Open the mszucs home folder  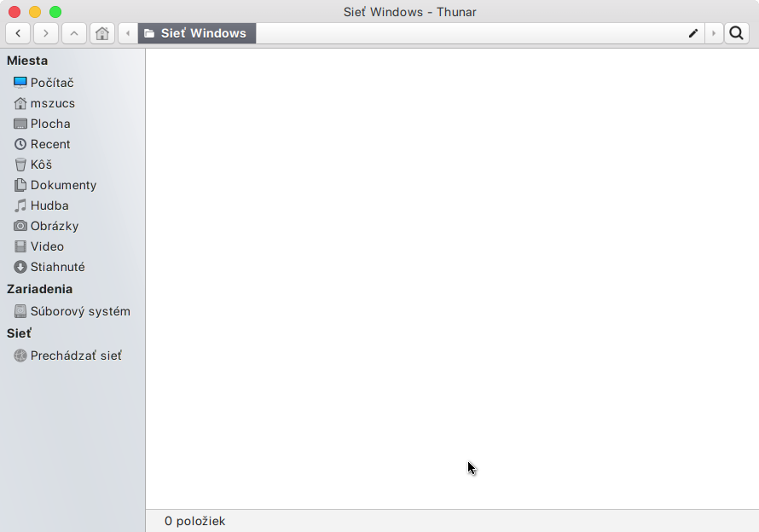tap(52, 103)
